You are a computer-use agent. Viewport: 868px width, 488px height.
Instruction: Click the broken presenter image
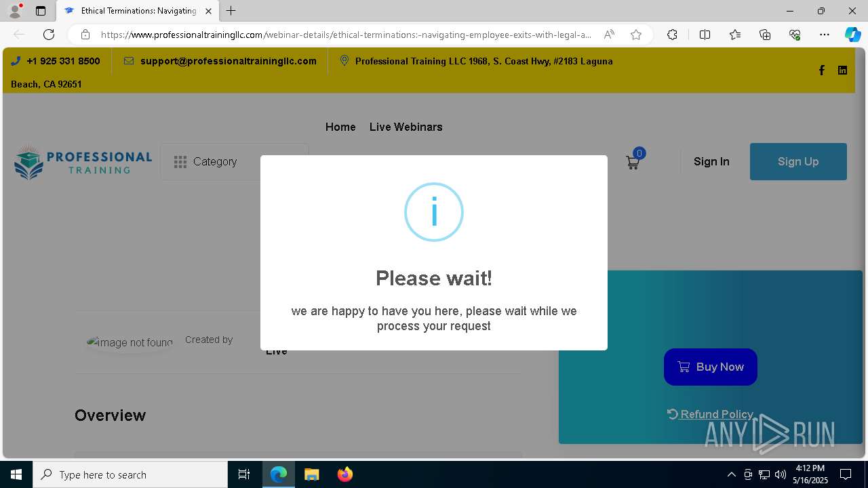130,342
